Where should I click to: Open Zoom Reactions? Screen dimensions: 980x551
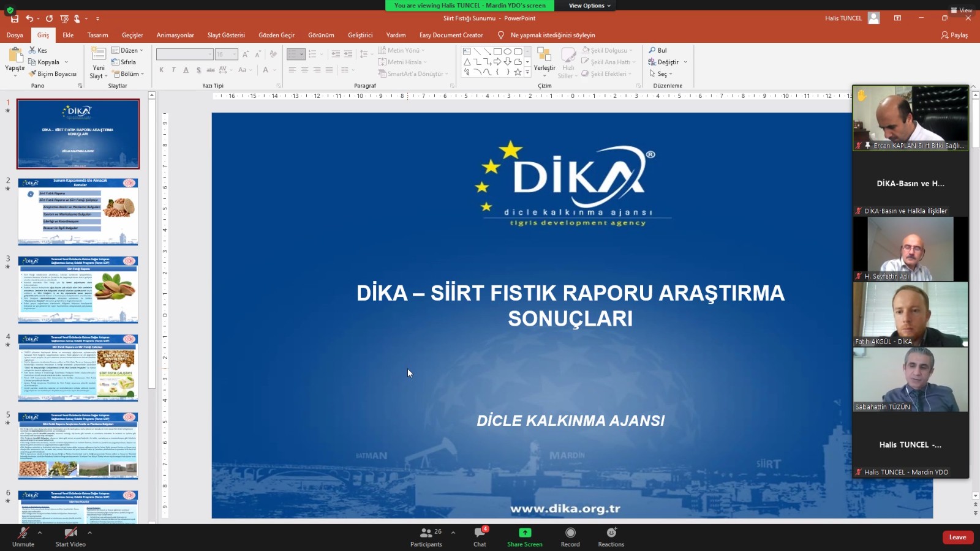point(611,537)
